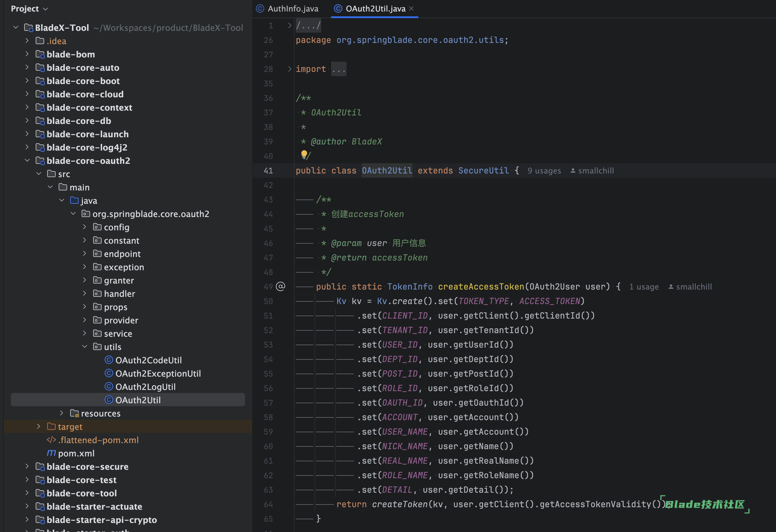Screen dimensions: 776x532
Task: Select the blade-core-launch module icon
Action: point(40,134)
